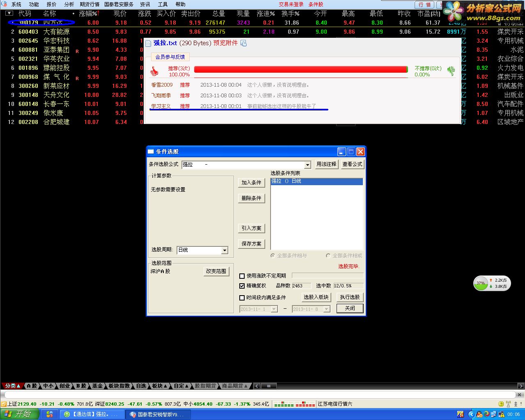
Task: Click the network warning tray icon
Action: tap(501, 414)
